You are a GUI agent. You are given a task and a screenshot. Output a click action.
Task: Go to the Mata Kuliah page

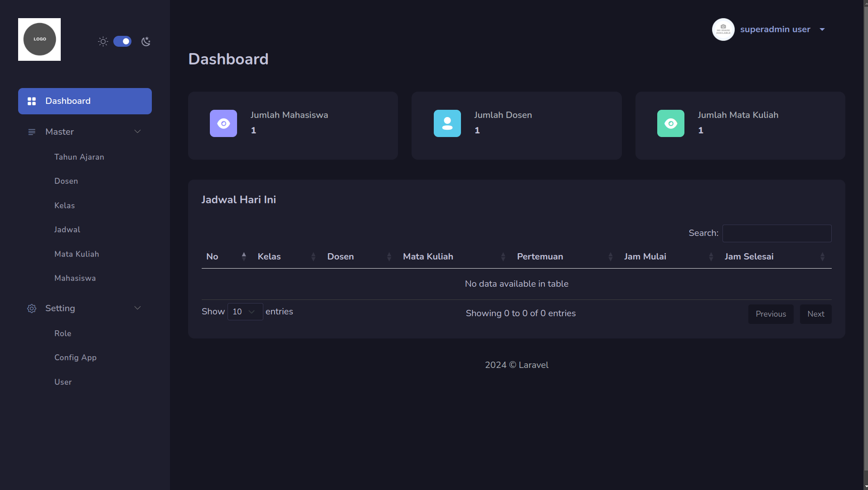[x=77, y=254]
